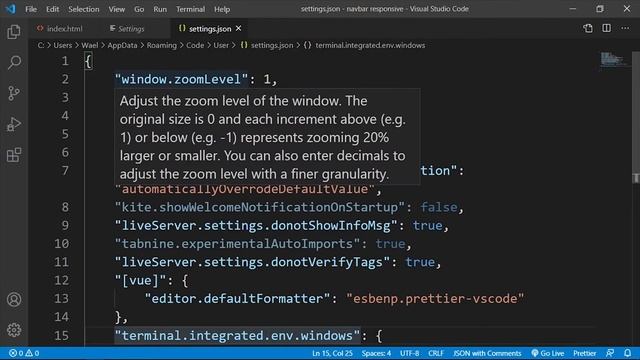This screenshot has width=640, height=360.
Task: Open the Help menu
Action: click(222, 9)
